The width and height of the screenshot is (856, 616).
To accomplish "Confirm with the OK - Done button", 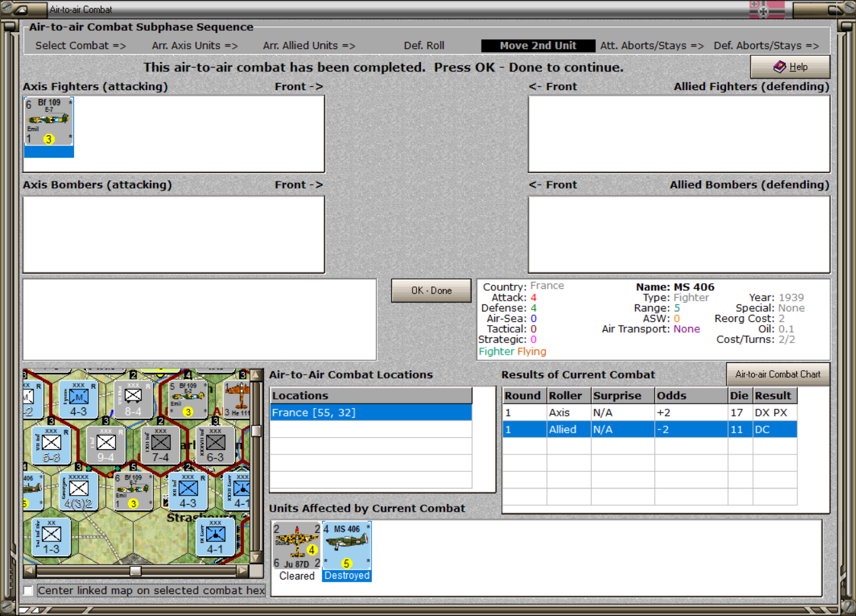I will click(x=431, y=291).
